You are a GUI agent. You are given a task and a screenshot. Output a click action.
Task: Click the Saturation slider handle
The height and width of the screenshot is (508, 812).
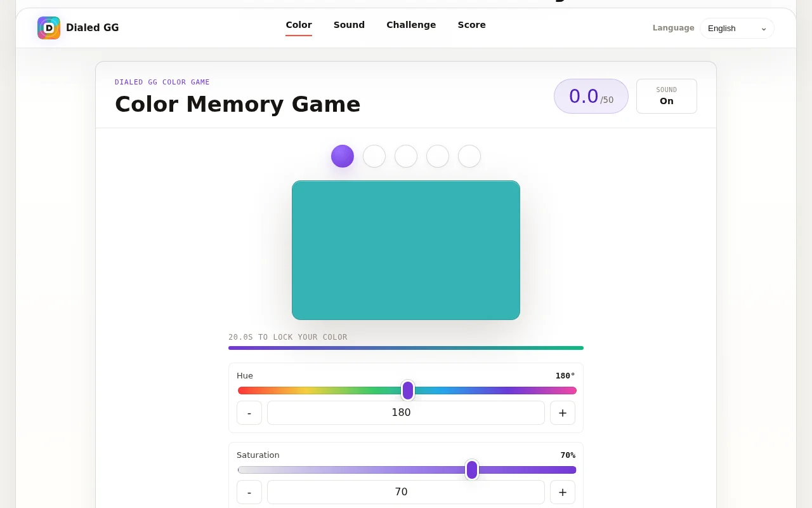click(x=472, y=470)
